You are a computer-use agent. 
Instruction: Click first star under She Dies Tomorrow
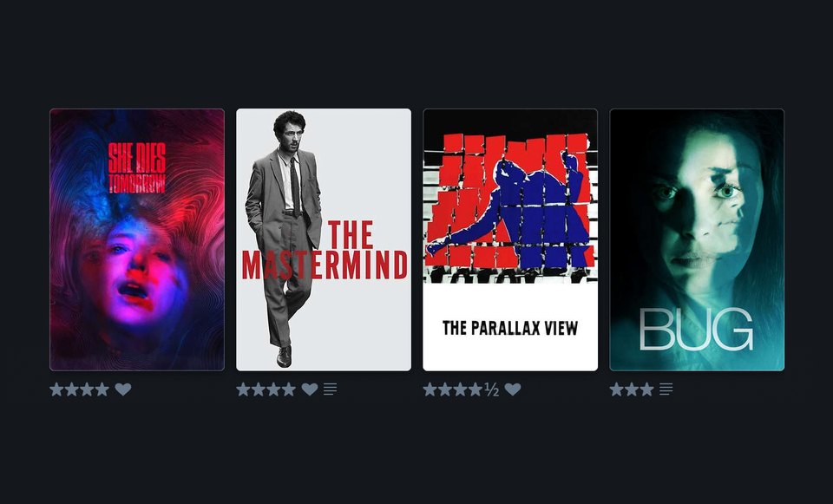(x=57, y=389)
